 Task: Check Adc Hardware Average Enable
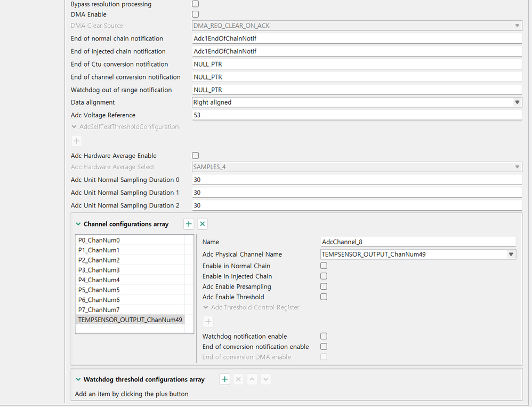(x=196, y=156)
